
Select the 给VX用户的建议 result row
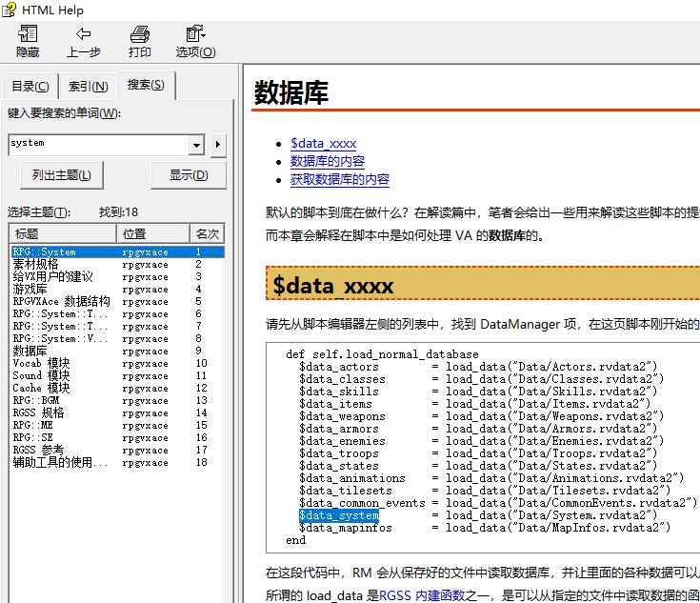tap(117, 277)
